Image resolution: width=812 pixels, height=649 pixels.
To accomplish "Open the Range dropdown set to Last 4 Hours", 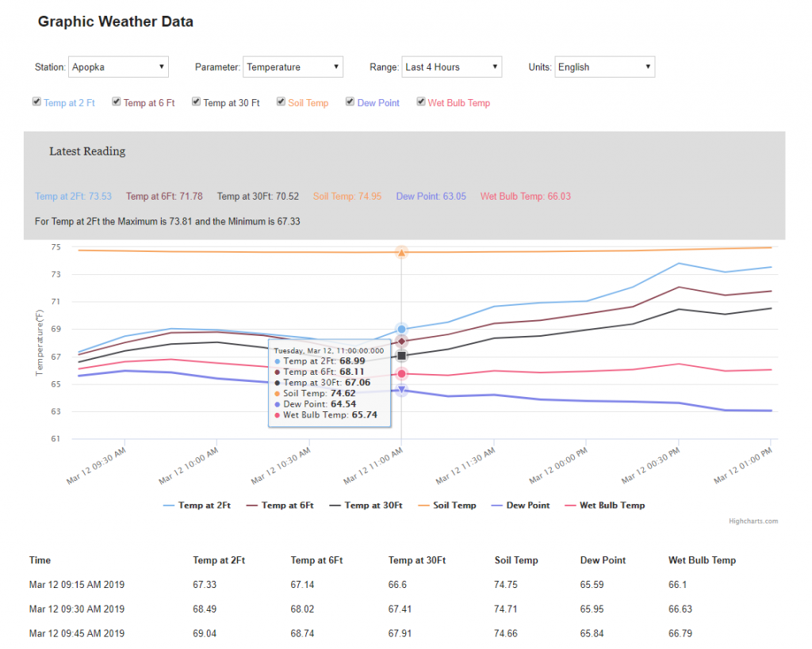I will point(451,67).
